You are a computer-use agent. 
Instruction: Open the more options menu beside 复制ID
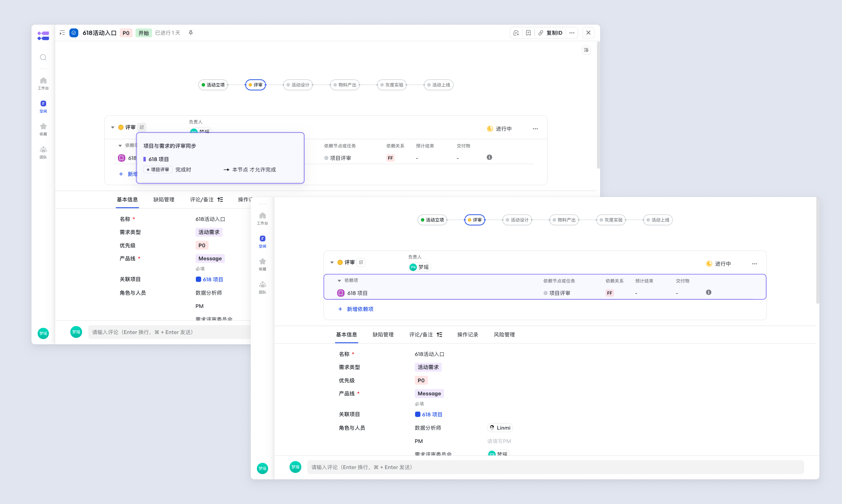pos(572,33)
